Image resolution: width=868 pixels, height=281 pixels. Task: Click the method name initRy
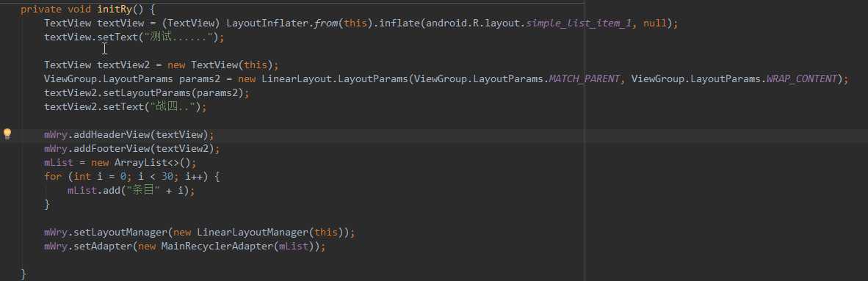click(115, 10)
